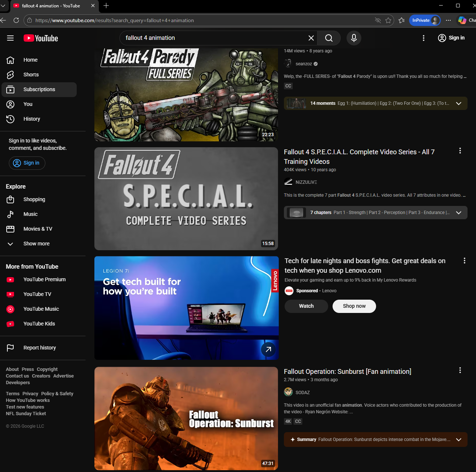Click the Watch button on Lenovo ad
The width and height of the screenshot is (476, 472).
[x=306, y=306]
